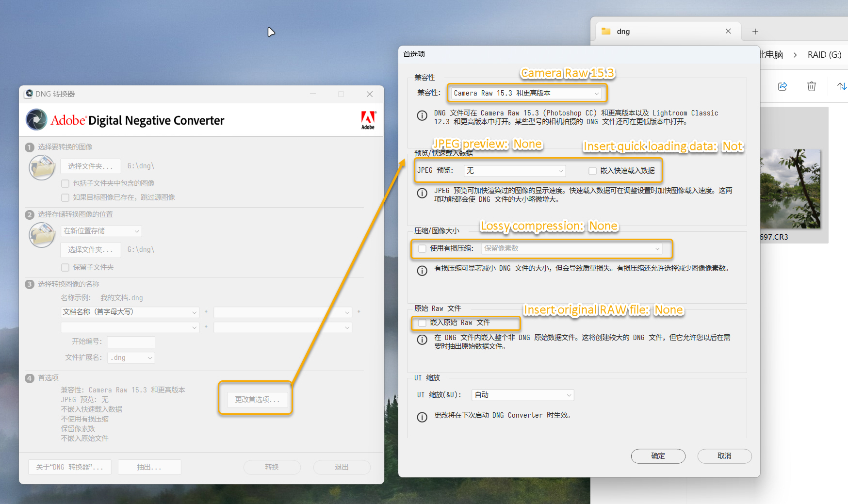The image size is (848, 504).
Task: Click the 我的文档.dng name example text
Action: (122, 298)
